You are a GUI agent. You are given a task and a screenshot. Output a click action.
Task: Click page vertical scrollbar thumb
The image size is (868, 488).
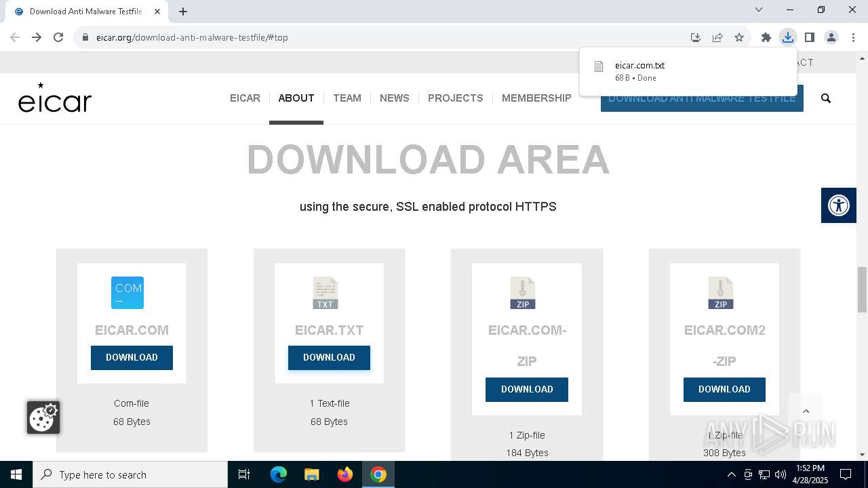pyautogui.click(x=862, y=289)
